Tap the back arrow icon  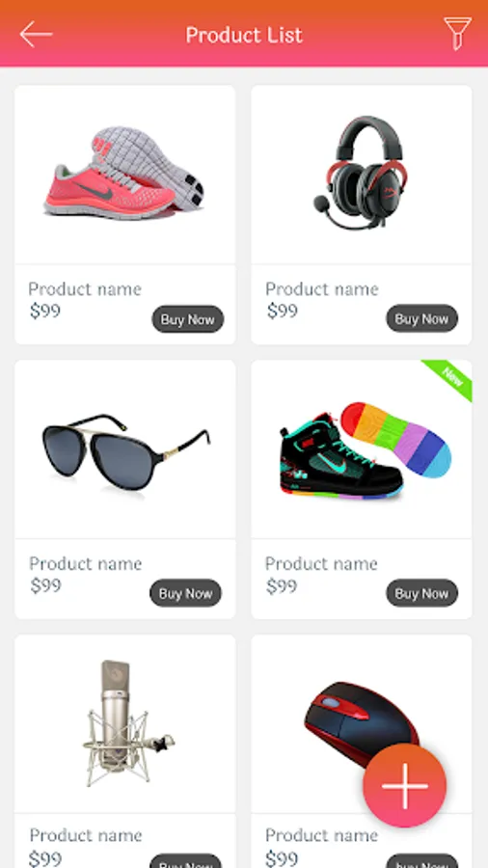pos(36,35)
